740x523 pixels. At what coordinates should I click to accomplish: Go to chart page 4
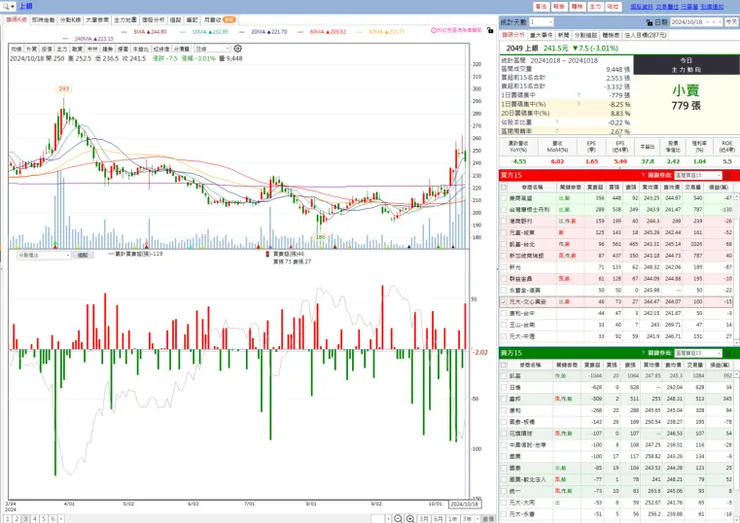point(34,519)
